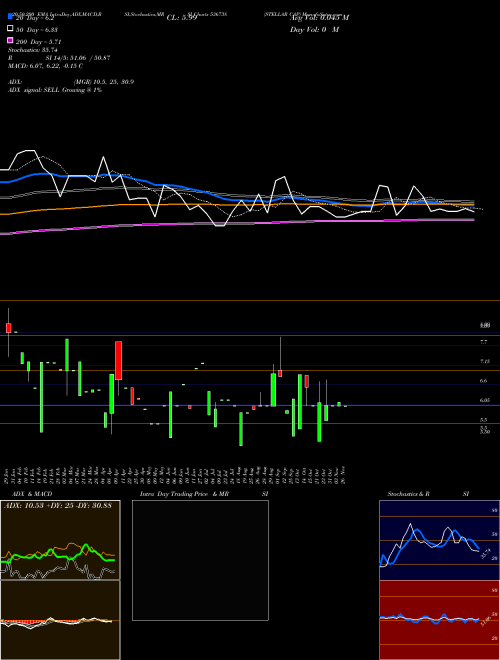Click the 'Day Vol: 0 M' label

tap(314, 29)
